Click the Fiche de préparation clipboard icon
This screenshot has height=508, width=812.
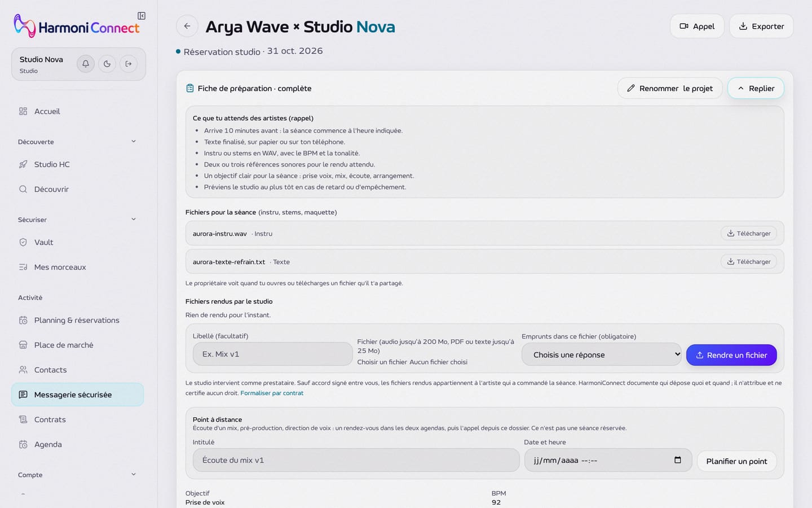point(190,88)
